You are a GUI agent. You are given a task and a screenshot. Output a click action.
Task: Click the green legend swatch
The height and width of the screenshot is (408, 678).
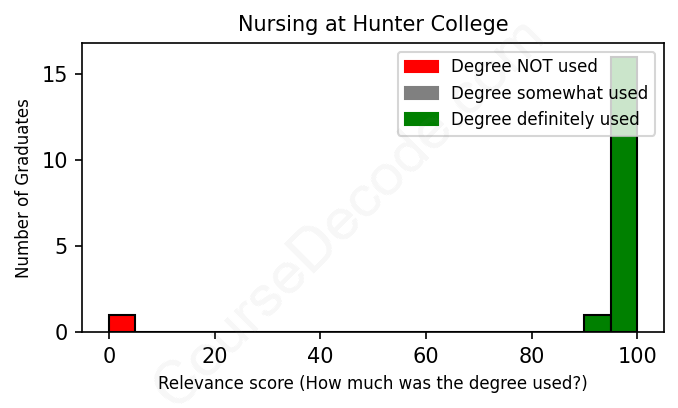(421, 120)
